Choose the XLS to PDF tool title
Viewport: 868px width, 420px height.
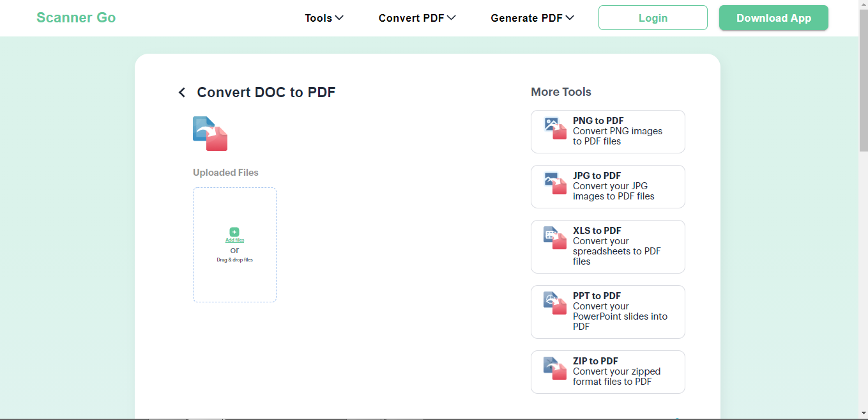[597, 231]
